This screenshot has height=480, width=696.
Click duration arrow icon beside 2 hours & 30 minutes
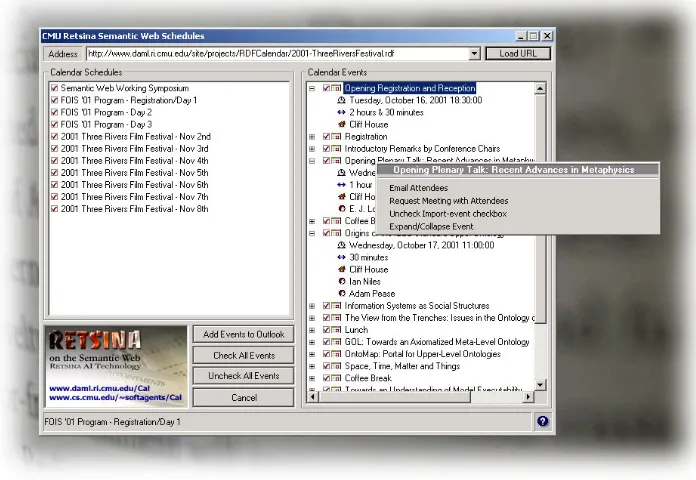[x=341, y=112]
